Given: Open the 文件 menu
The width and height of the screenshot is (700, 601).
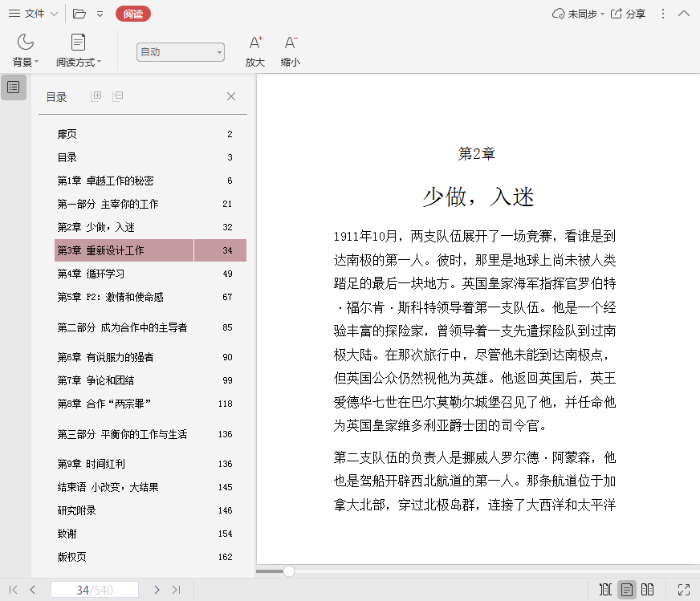Looking at the screenshot, I should coord(33,14).
